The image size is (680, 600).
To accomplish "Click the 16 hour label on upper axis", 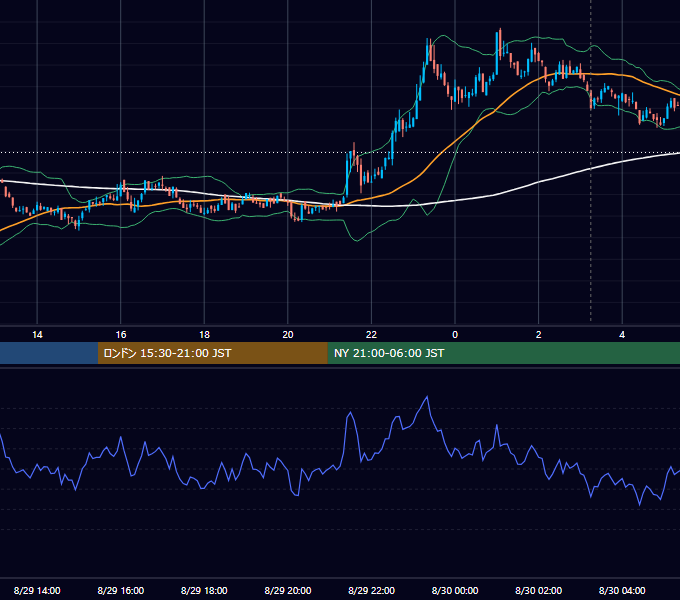I will pos(121,335).
